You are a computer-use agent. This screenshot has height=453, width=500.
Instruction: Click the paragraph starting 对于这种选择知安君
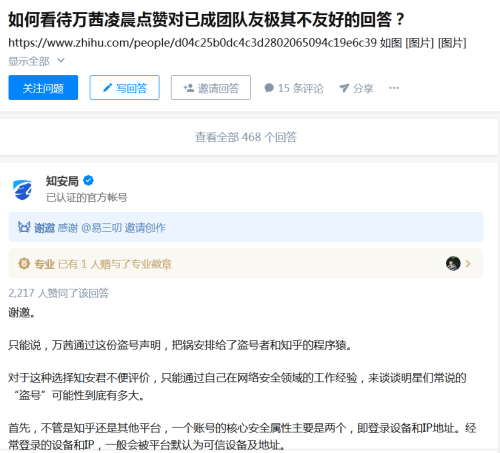[237, 386]
